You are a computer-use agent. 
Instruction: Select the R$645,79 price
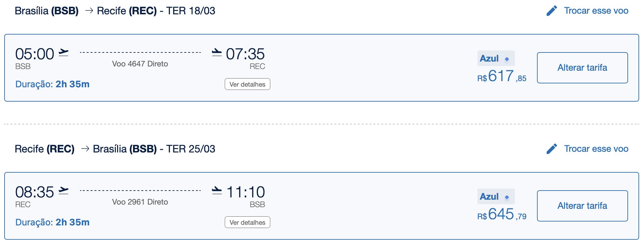click(x=502, y=214)
